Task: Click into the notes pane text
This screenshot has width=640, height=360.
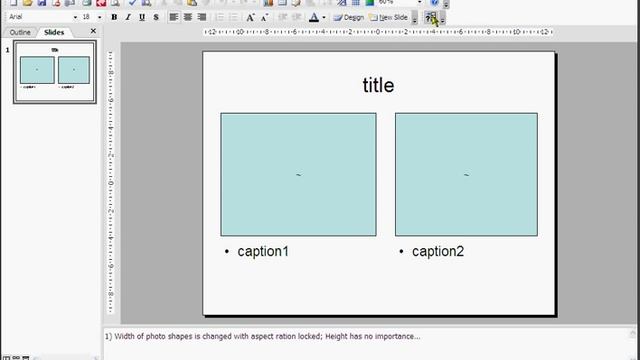Action: point(262,336)
